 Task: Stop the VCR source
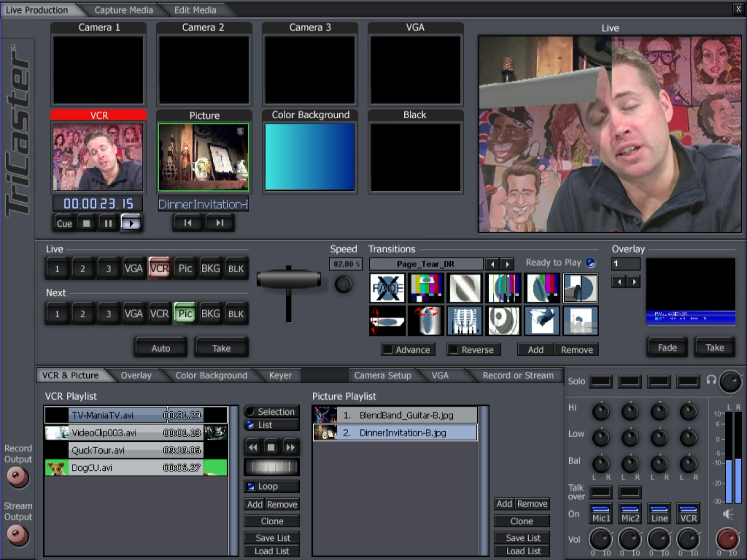[x=87, y=223]
